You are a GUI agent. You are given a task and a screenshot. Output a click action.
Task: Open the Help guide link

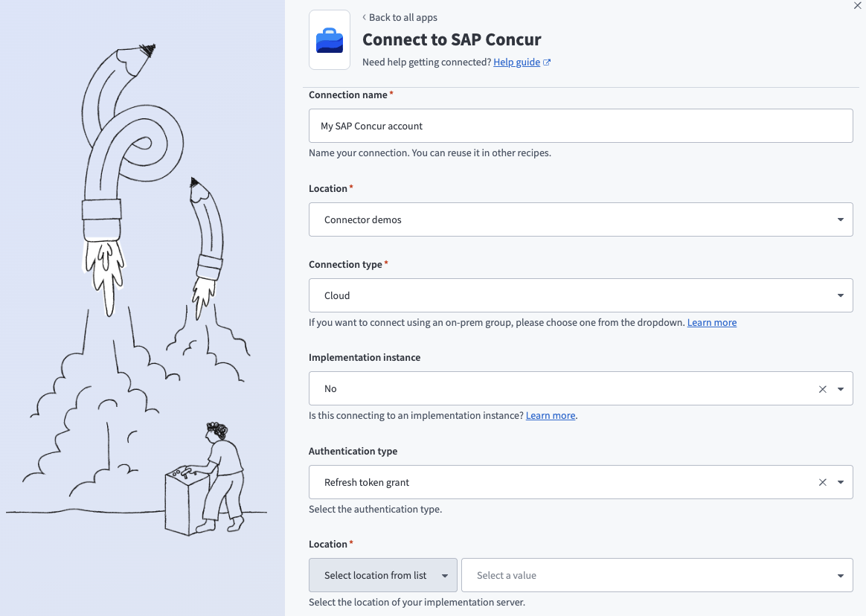click(516, 62)
